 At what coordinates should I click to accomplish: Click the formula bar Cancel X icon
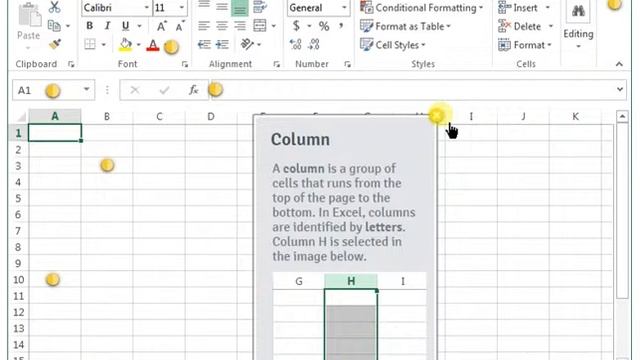pyautogui.click(x=135, y=90)
